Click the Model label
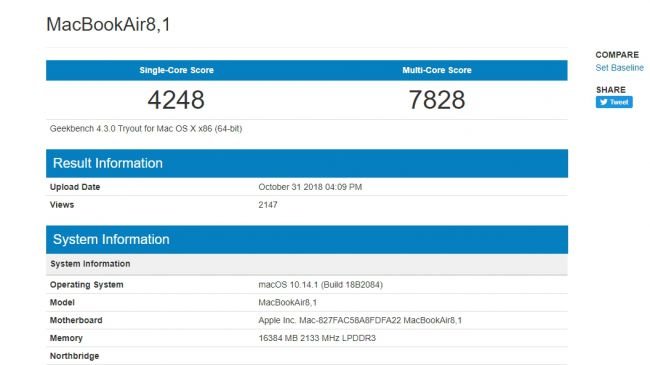Screen dimensions: 650x365 point(62,303)
